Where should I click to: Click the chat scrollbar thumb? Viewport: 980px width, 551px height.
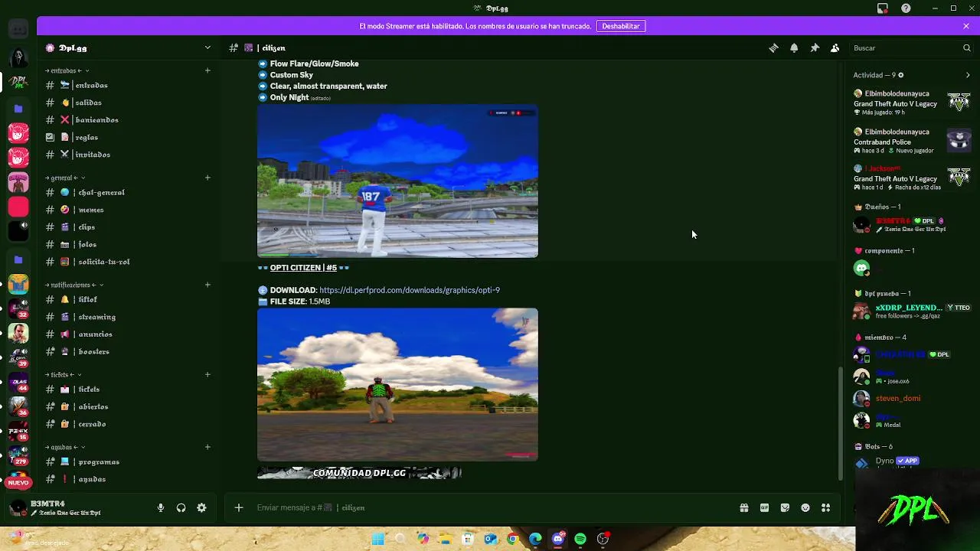tap(841, 423)
